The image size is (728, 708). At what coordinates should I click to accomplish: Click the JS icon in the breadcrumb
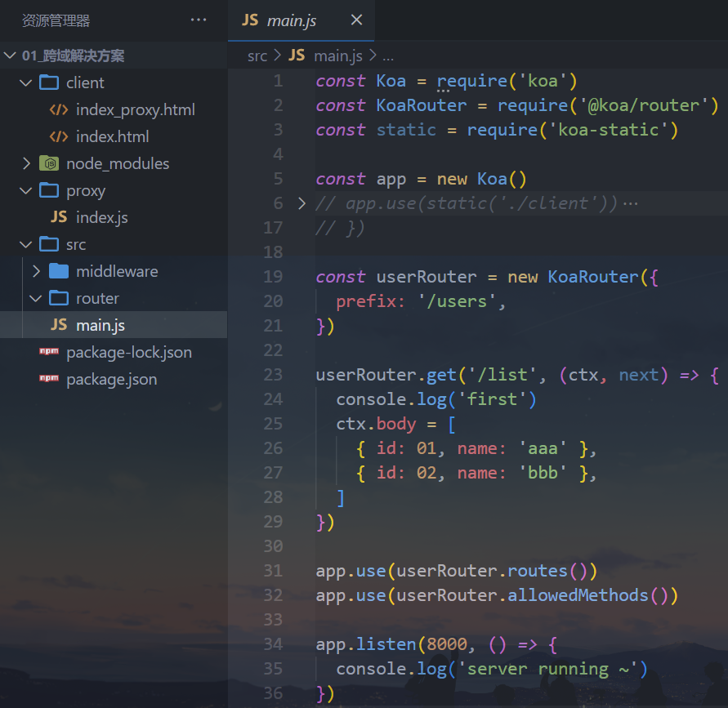click(297, 56)
